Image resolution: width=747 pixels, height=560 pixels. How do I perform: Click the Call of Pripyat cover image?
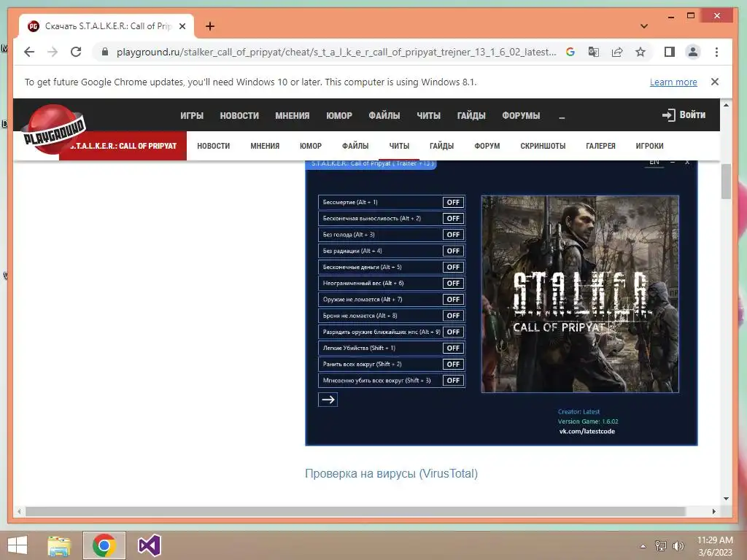580,294
